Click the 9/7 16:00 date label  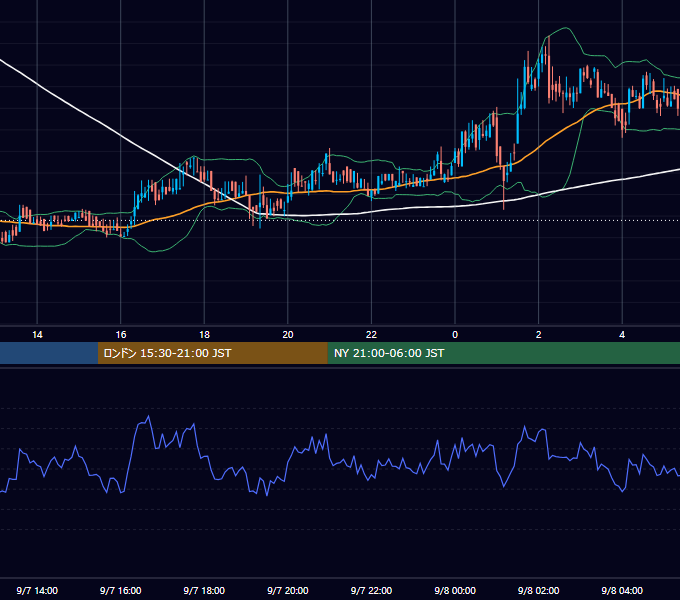coord(121,590)
